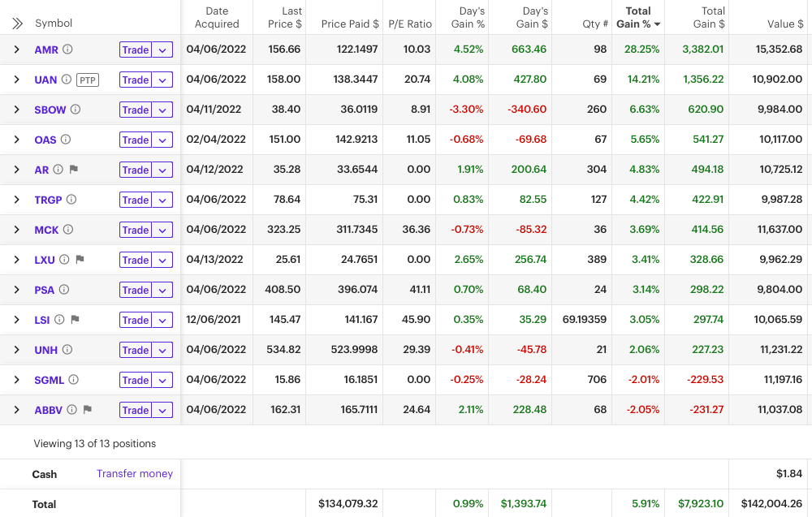Open info icon next to SGML
This screenshot has height=517, width=812.
pyautogui.click(x=74, y=379)
